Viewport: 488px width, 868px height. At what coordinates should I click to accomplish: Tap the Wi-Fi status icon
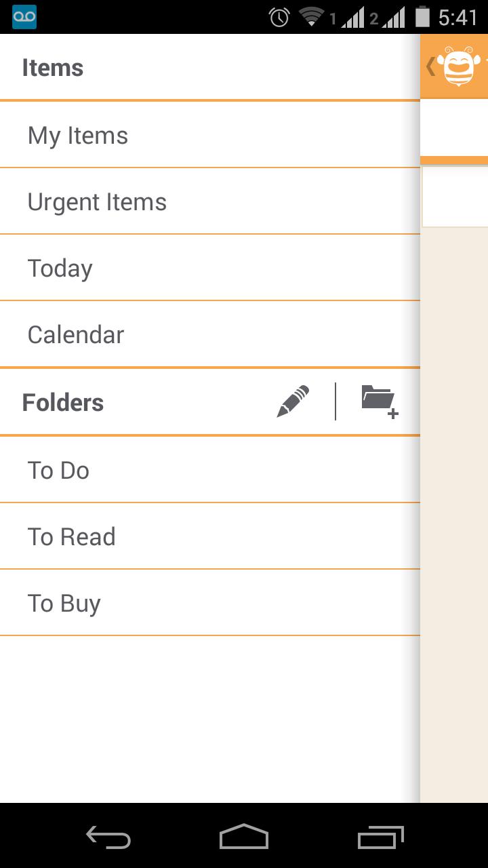pyautogui.click(x=311, y=17)
